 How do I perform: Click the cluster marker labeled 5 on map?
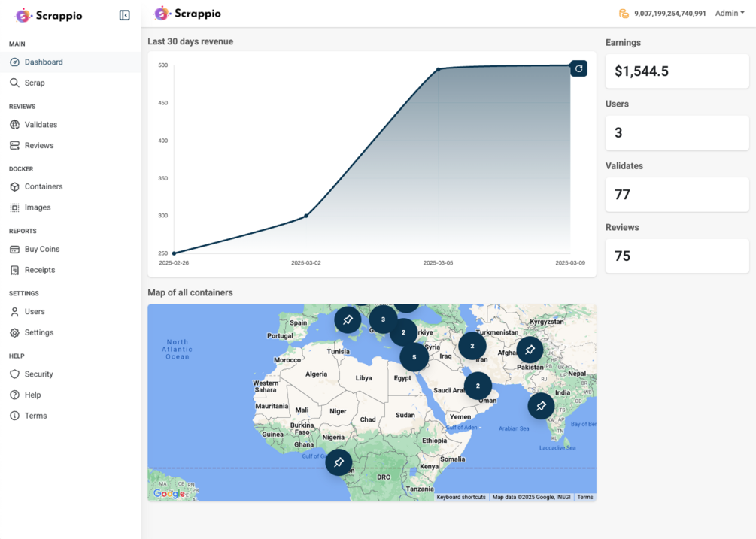point(414,357)
